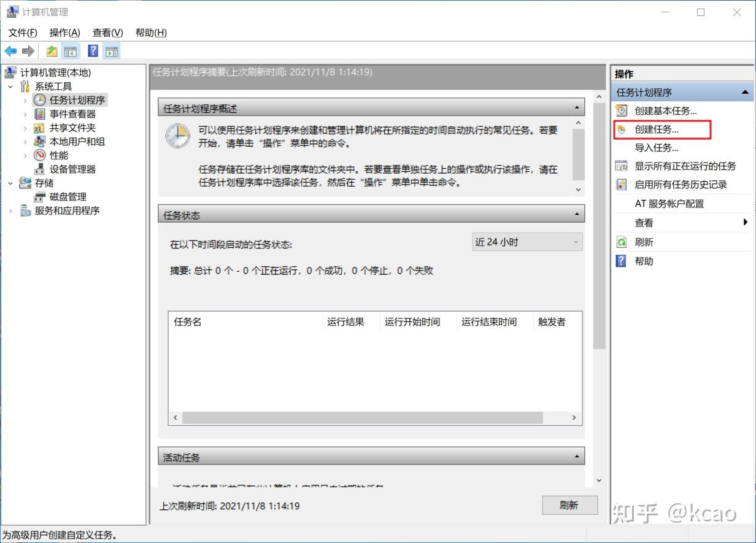Collapse the 存储 tree node
Image resolution: width=756 pixels, height=543 pixels.
coord(10,183)
